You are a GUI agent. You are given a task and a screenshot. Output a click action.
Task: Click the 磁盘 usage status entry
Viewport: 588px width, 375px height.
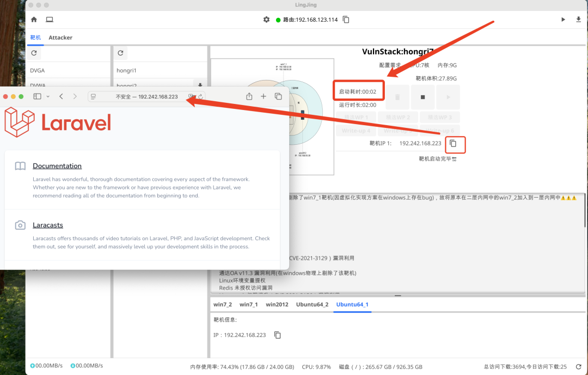[381, 367]
